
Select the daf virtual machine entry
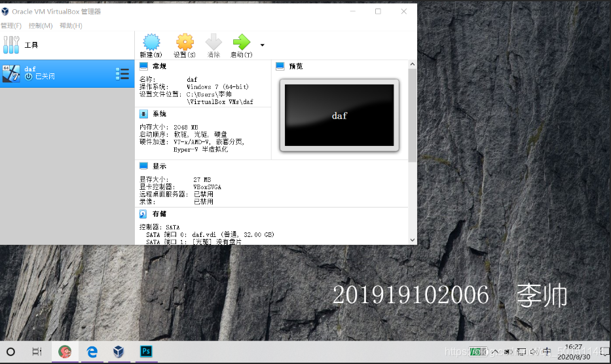(x=67, y=74)
